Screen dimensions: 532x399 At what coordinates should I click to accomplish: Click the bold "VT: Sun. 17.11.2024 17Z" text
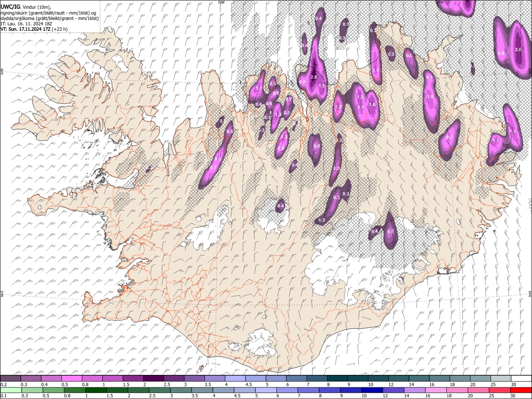(25, 29)
